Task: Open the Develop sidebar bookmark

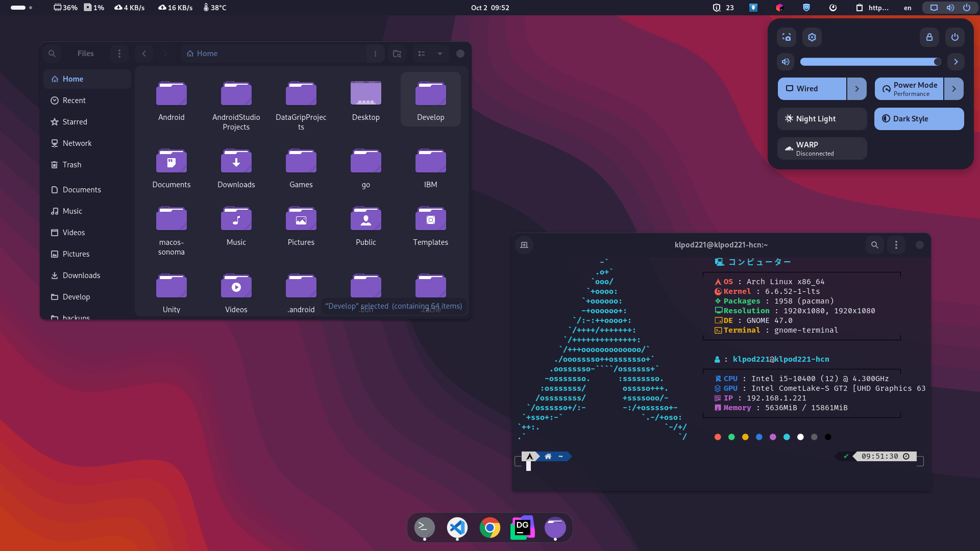Action: [87, 297]
